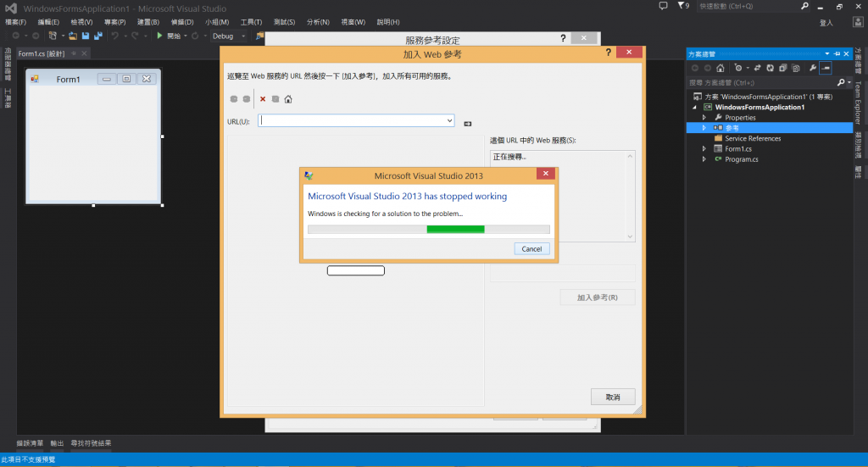Click the 加入參考(R) button
Image resolution: width=868 pixels, height=467 pixels.
coord(598,297)
